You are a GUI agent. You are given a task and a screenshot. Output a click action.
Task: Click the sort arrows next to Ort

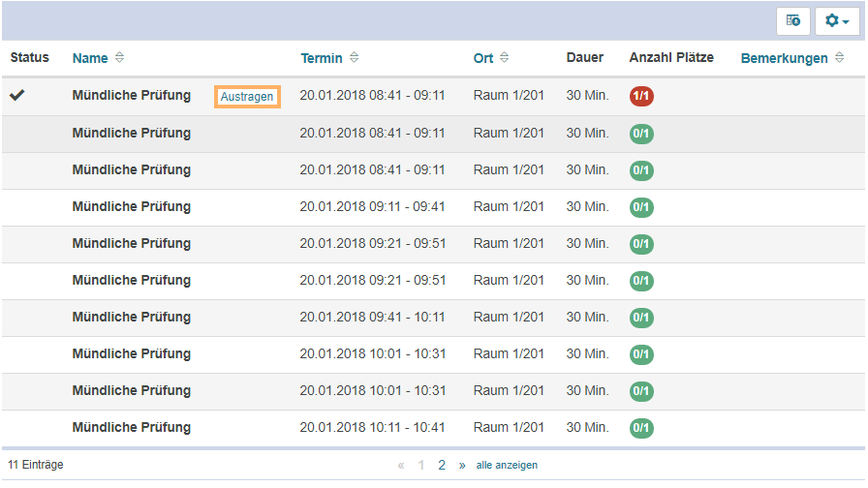pos(505,58)
